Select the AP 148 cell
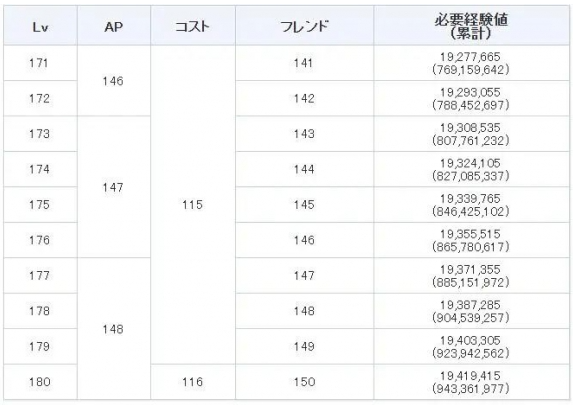This screenshot has height=405, width=573. click(114, 329)
